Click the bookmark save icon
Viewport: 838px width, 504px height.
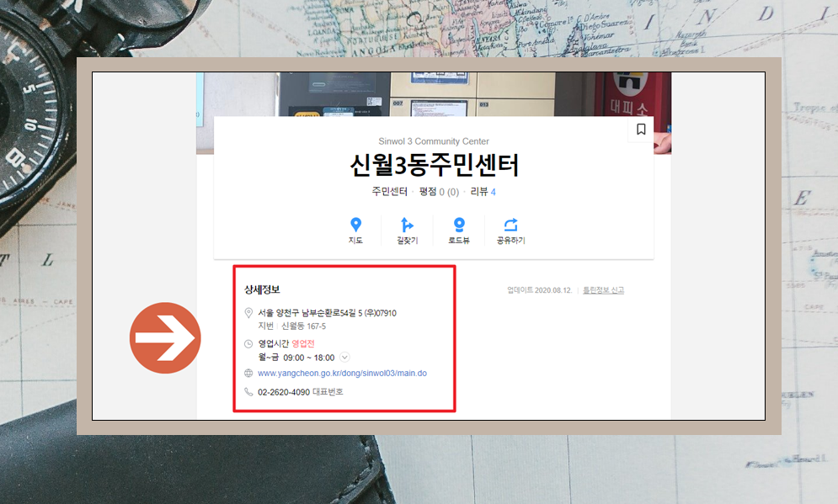pos(641,130)
